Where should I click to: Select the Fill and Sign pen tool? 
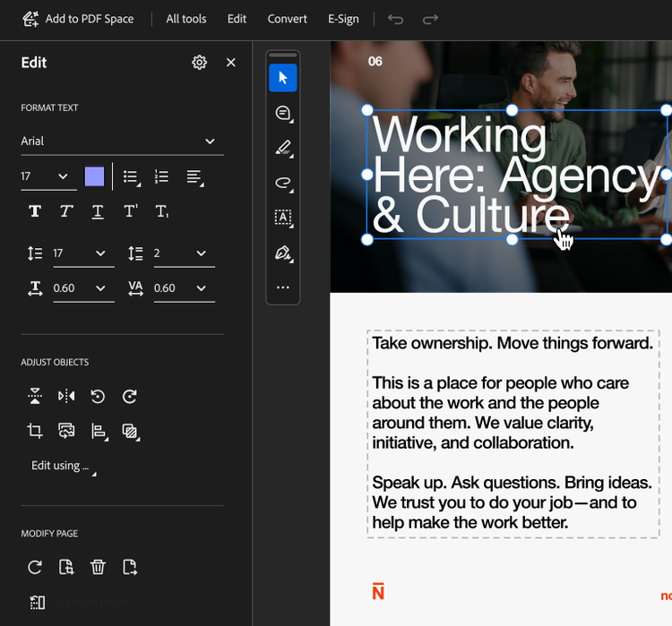283,253
